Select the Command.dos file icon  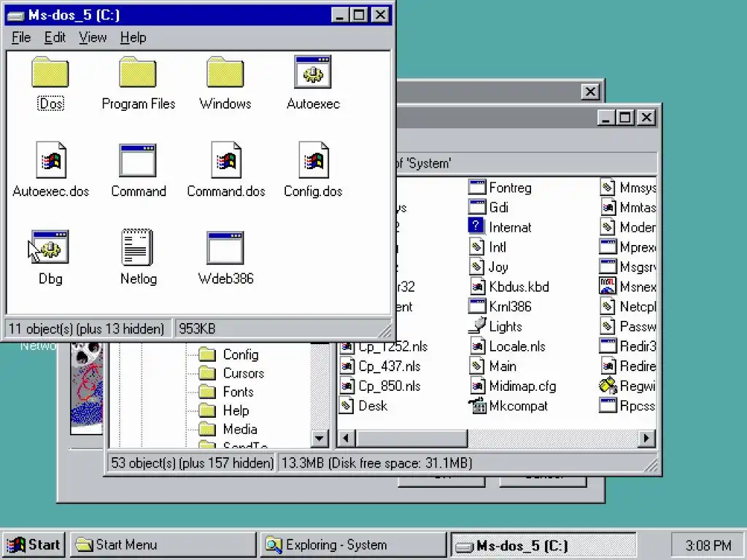point(226,160)
